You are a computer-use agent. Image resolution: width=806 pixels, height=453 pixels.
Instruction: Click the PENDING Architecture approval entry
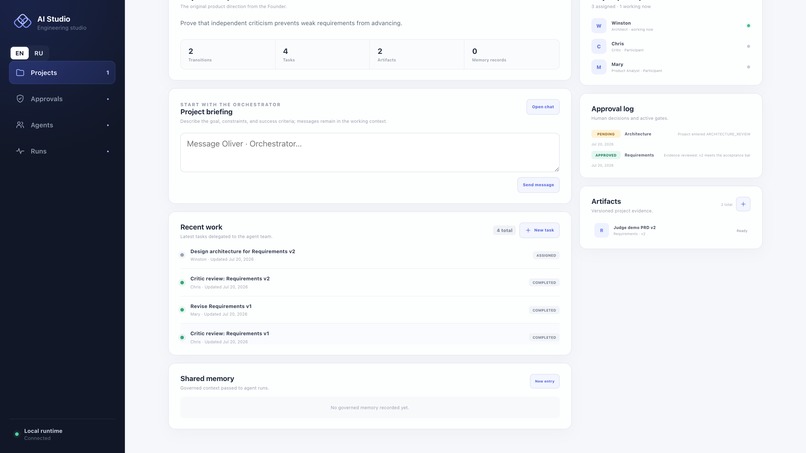tap(671, 138)
